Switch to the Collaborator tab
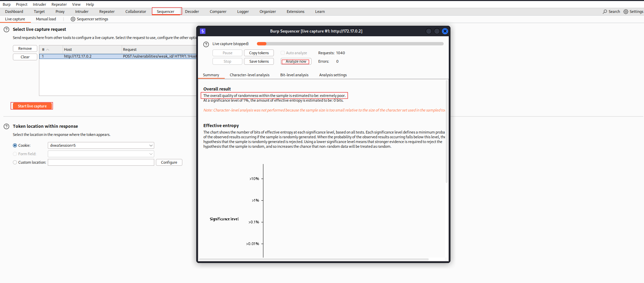Image resolution: width=644 pixels, height=283 pixels. [x=136, y=12]
